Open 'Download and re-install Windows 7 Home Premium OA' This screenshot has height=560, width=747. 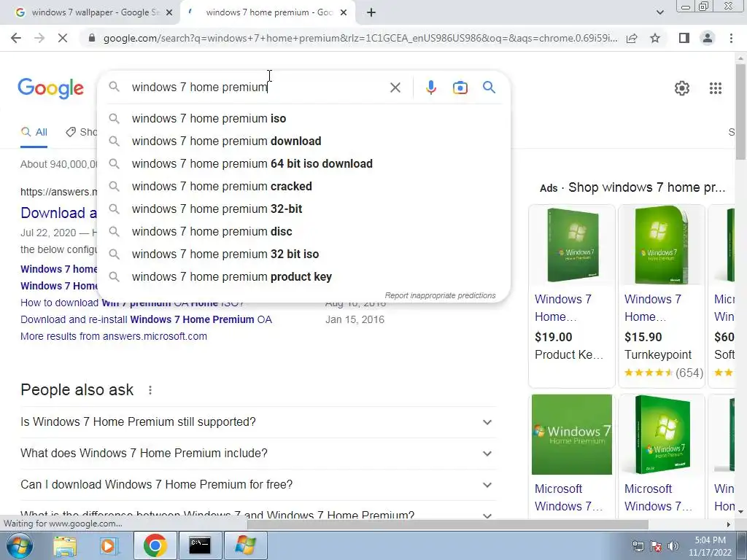[x=146, y=319]
